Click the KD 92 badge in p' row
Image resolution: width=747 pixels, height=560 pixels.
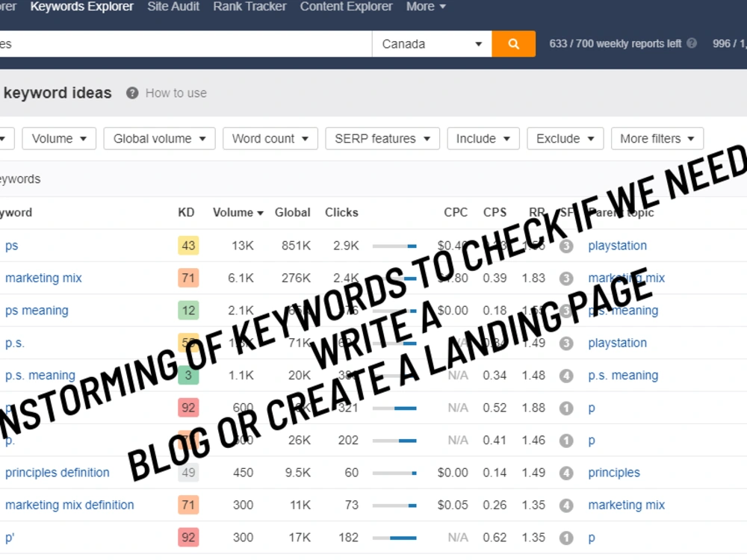[188, 537]
